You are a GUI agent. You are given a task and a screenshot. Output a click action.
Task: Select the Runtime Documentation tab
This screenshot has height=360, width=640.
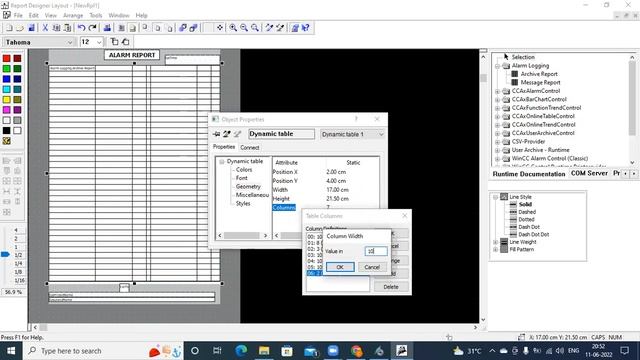(x=529, y=173)
